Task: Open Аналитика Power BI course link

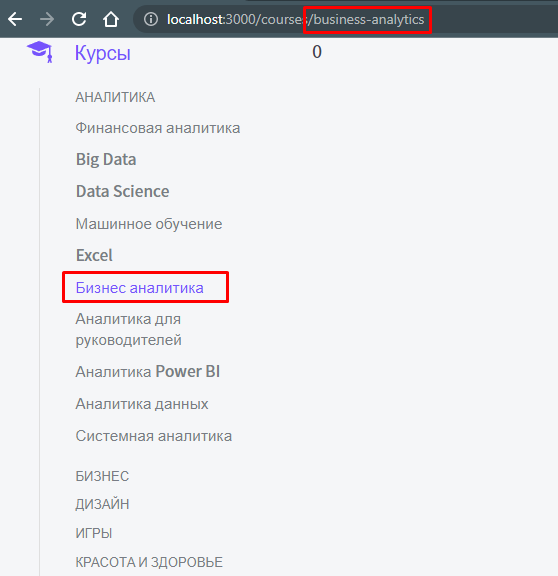Action: [147, 372]
